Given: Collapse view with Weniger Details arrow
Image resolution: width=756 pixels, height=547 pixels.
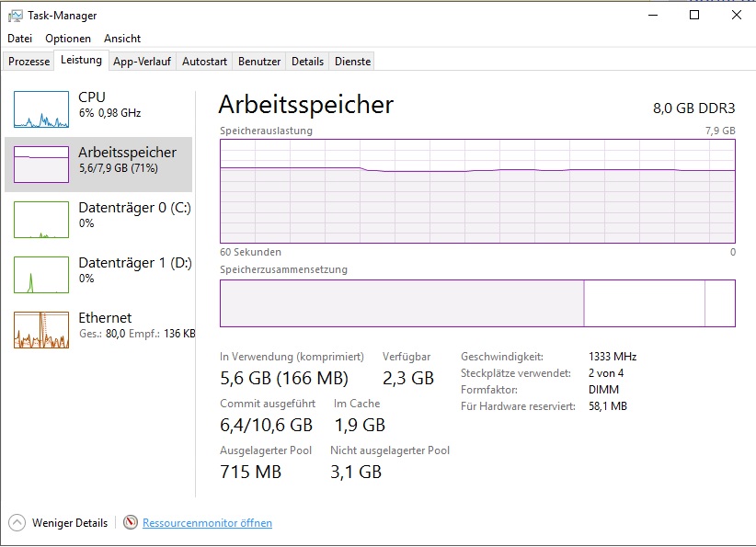Looking at the screenshot, I should tap(17, 523).
